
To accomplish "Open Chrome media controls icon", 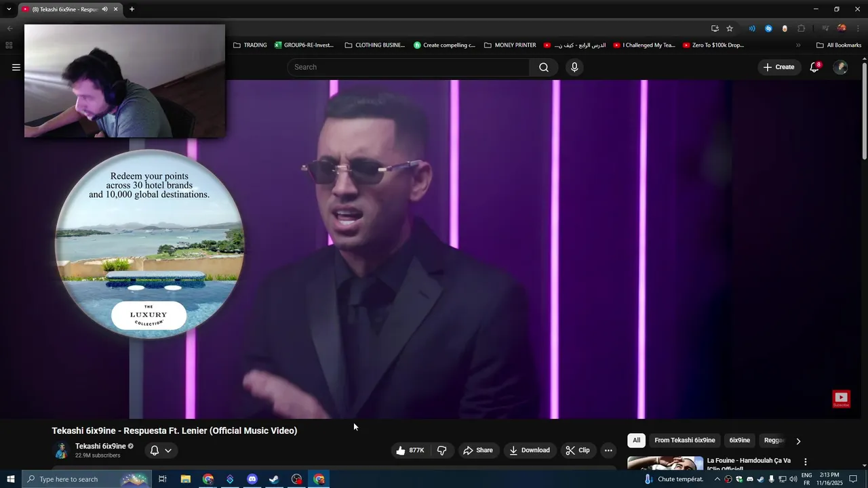I will [825, 28].
